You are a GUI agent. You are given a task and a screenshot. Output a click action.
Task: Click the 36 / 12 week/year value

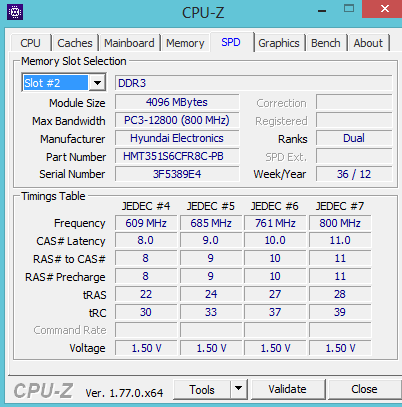click(x=354, y=174)
